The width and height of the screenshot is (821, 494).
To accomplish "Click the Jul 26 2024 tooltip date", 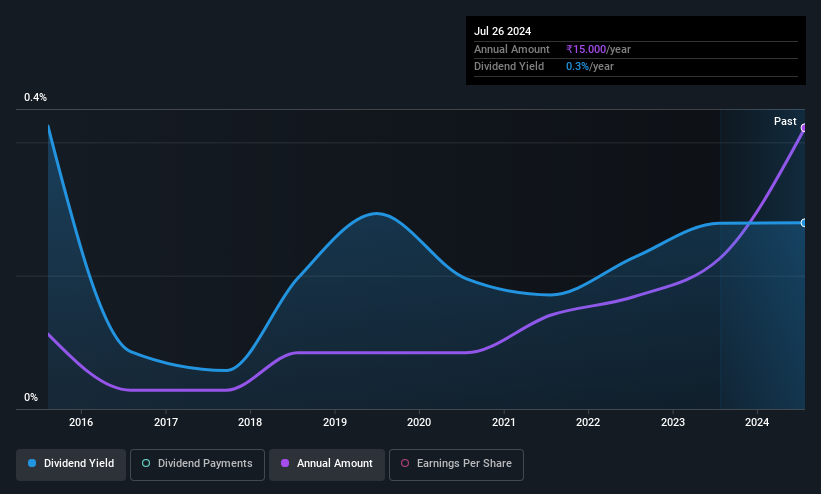I will pyautogui.click(x=502, y=31).
